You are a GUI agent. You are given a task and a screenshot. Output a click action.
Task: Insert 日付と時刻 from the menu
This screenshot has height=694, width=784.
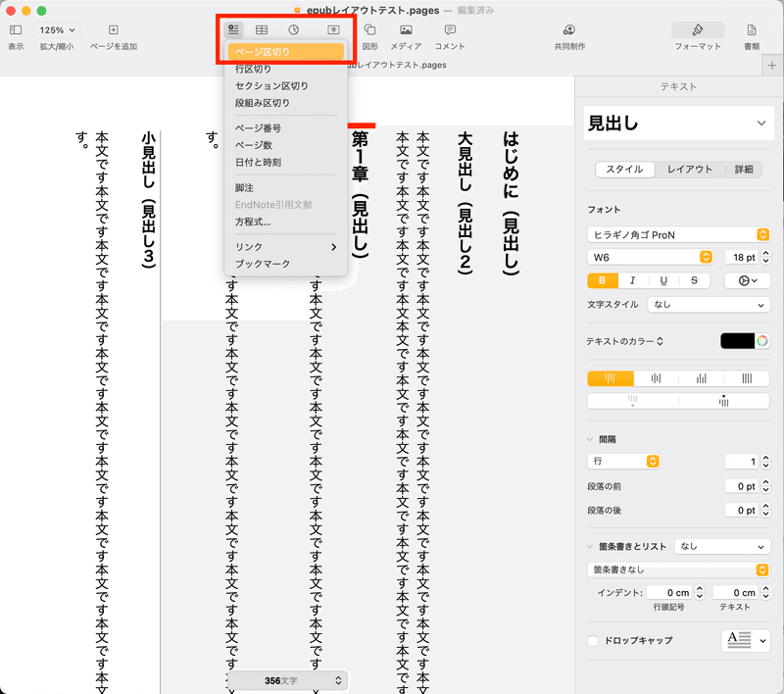[285, 162]
